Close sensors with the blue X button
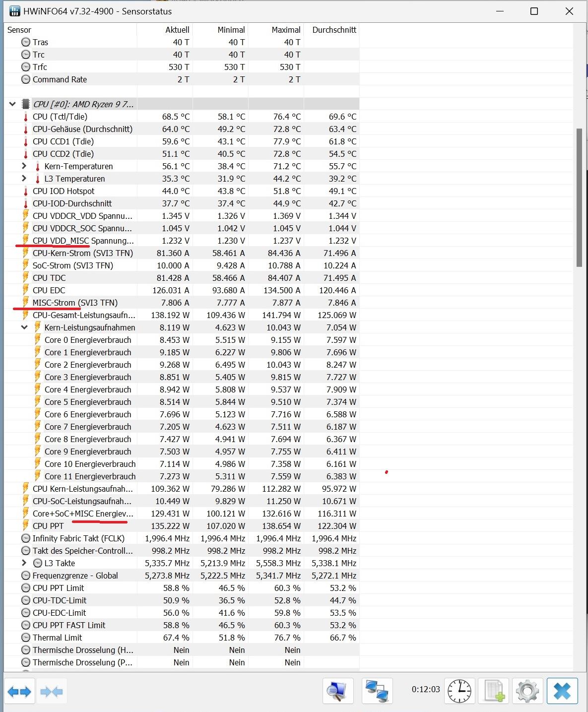Image resolution: width=588 pixels, height=712 pixels. coord(562,691)
